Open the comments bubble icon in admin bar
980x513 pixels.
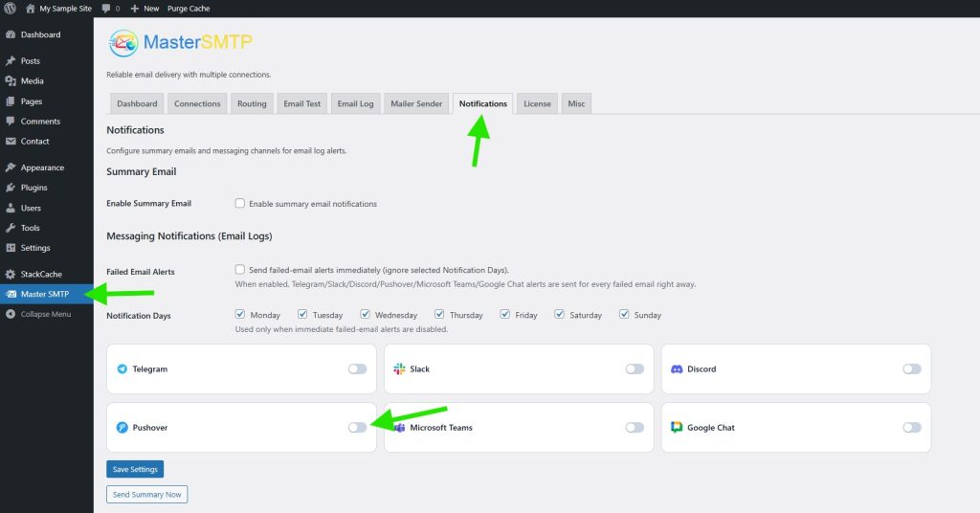click(106, 8)
